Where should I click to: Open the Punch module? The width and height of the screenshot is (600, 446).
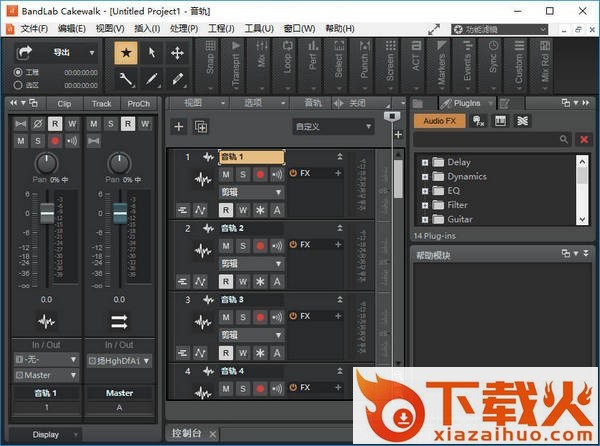364,65
